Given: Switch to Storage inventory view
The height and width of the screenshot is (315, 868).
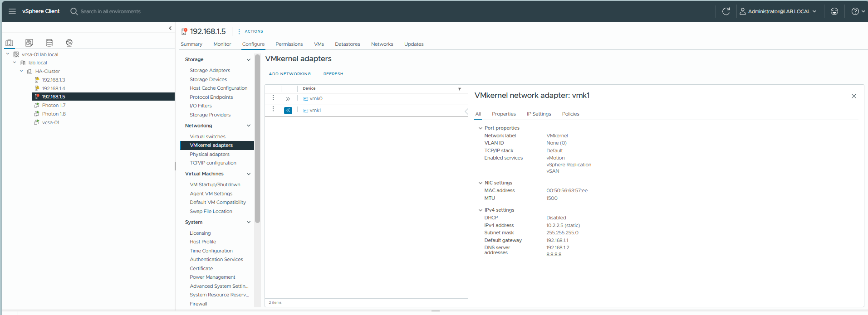Looking at the screenshot, I should click(x=49, y=43).
